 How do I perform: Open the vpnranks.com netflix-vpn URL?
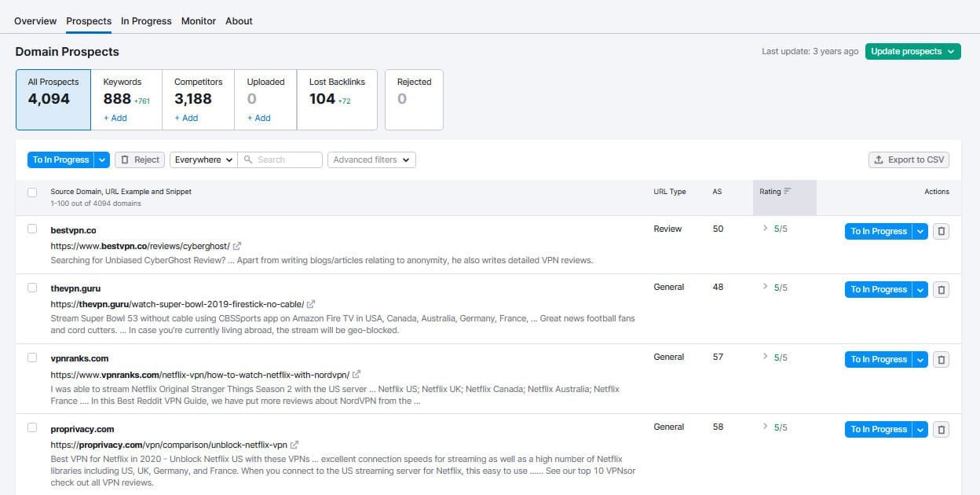click(200, 375)
